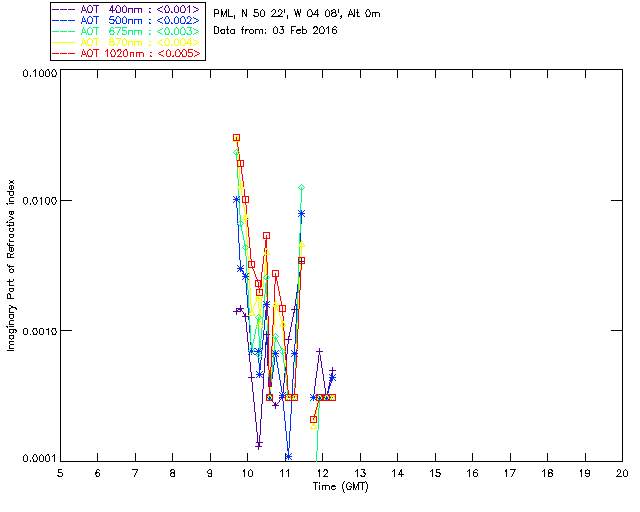This screenshot has height=512, width=640.
Task: Click the x-axis tick label 19
Action: pos(585,473)
